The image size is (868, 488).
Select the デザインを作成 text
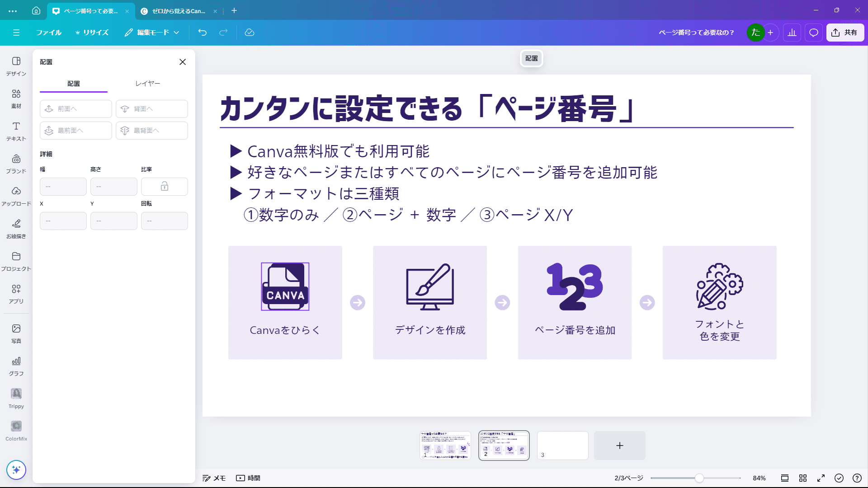point(430,330)
